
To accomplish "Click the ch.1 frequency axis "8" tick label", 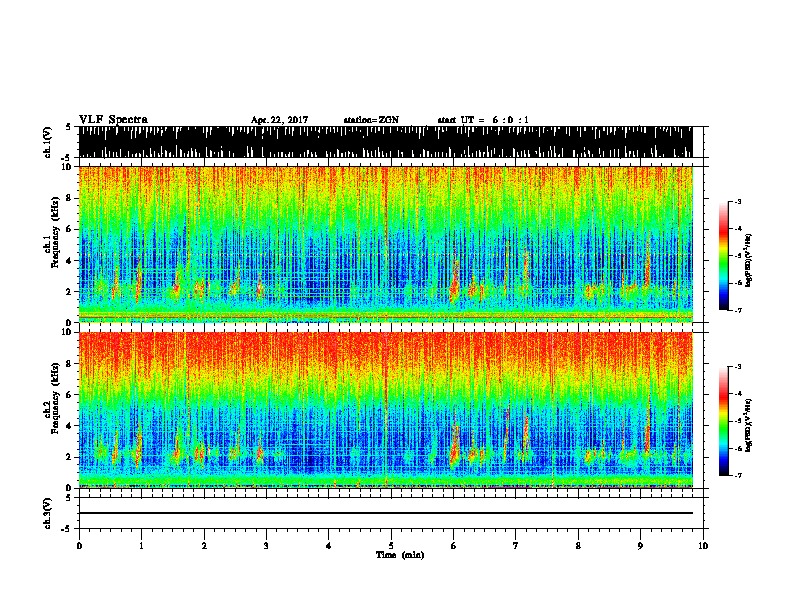I will click(70, 198).
